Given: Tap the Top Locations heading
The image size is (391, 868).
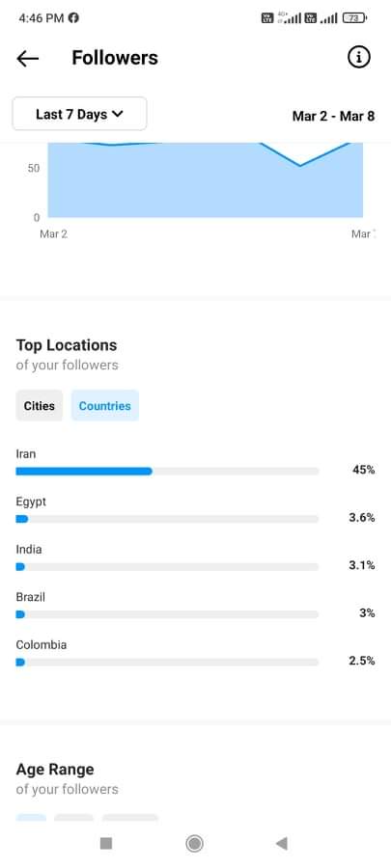Looking at the screenshot, I should (x=67, y=345).
